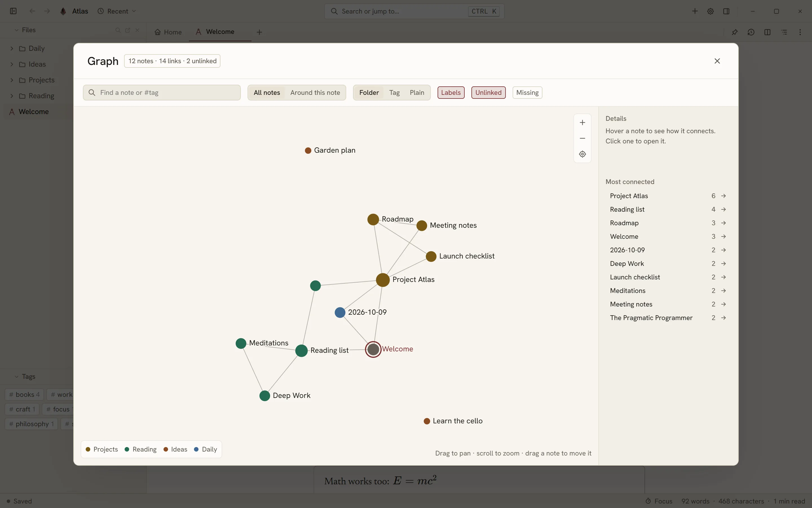Expand the Reading folder

pyautogui.click(x=12, y=96)
